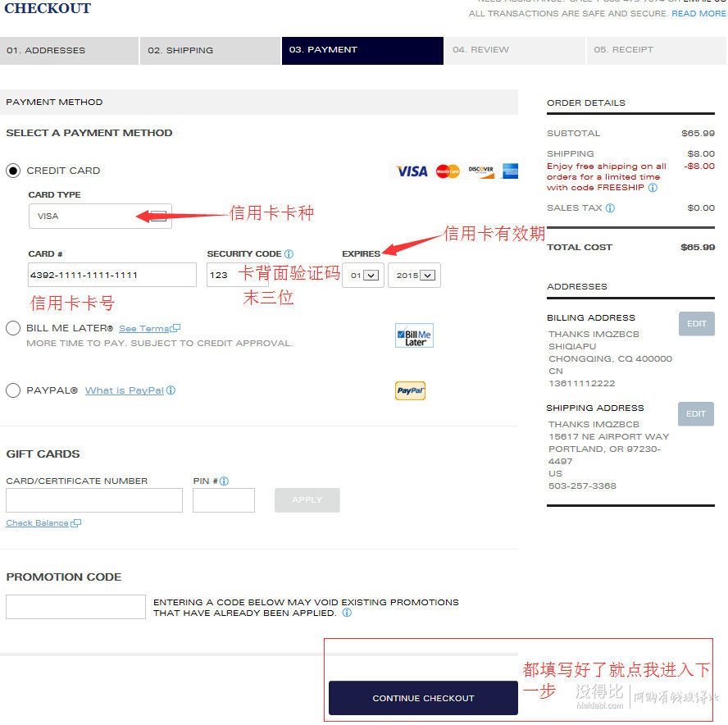Select the Bill Me Later option
This screenshot has height=725, width=728.
pos(13,328)
